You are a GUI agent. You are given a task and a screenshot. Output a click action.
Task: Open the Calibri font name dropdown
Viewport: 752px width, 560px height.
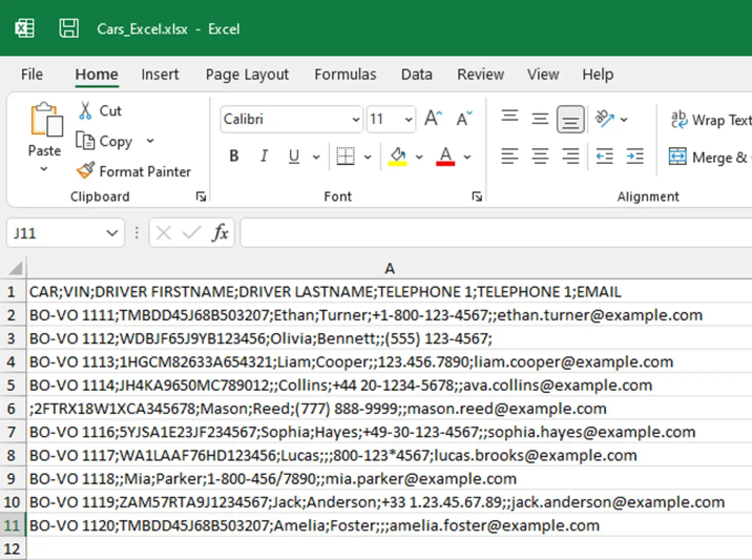point(356,119)
